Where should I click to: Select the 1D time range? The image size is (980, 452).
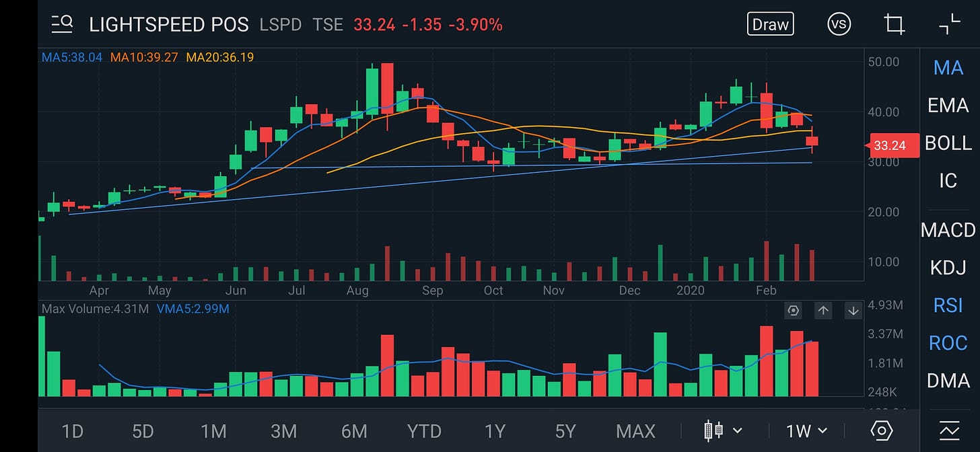point(72,430)
